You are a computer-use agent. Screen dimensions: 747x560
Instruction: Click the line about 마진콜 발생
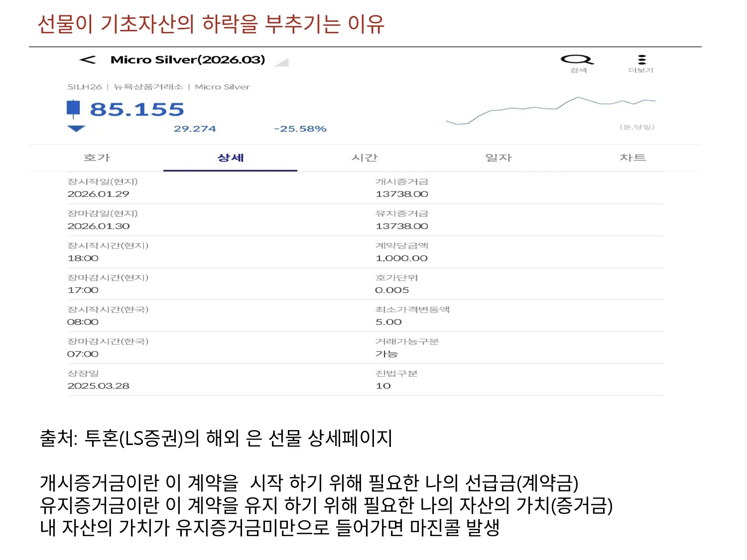click(x=269, y=527)
